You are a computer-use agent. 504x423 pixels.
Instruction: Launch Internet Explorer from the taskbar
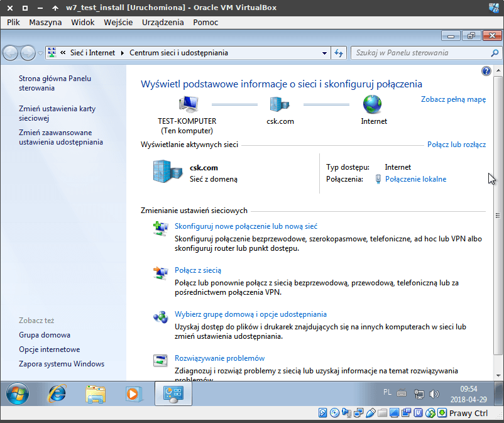pyautogui.click(x=57, y=393)
